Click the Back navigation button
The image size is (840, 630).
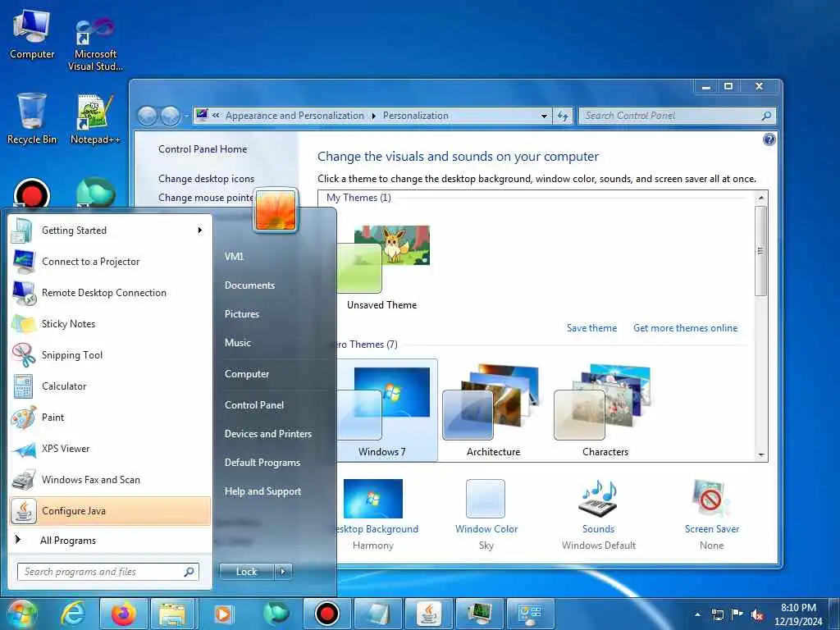click(148, 116)
